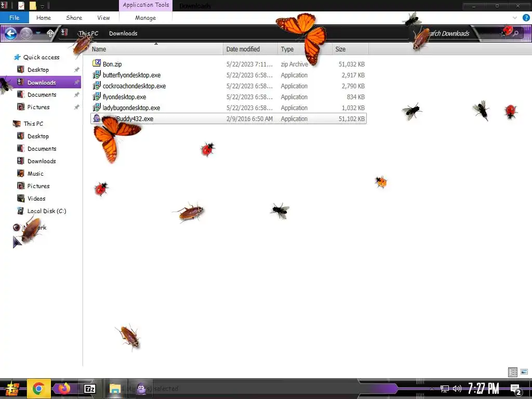Select the Buddy432.exe purple gorilla icon

pyautogui.click(x=97, y=118)
